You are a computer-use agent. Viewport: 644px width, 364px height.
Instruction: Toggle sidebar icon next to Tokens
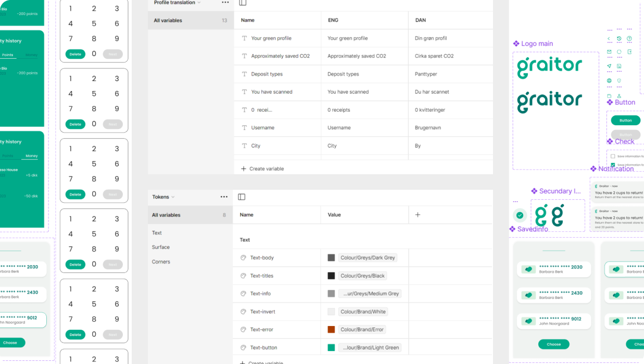(x=242, y=197)
